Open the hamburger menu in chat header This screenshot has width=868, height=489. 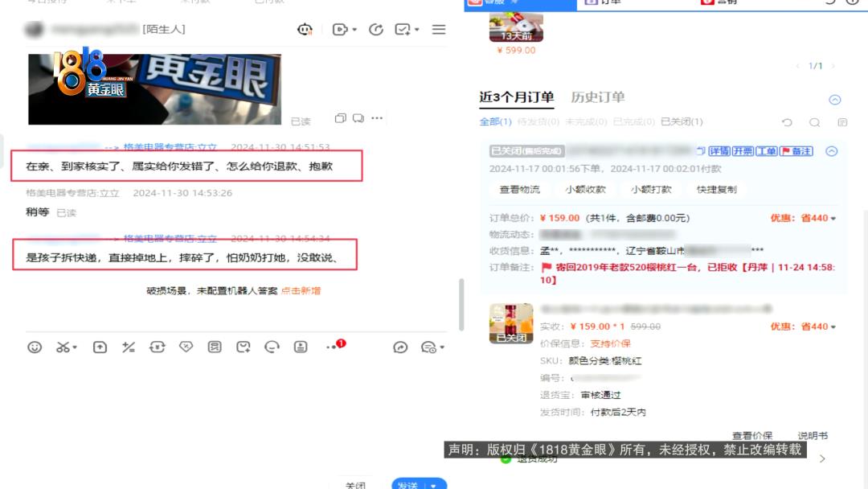tap(439, 29)
